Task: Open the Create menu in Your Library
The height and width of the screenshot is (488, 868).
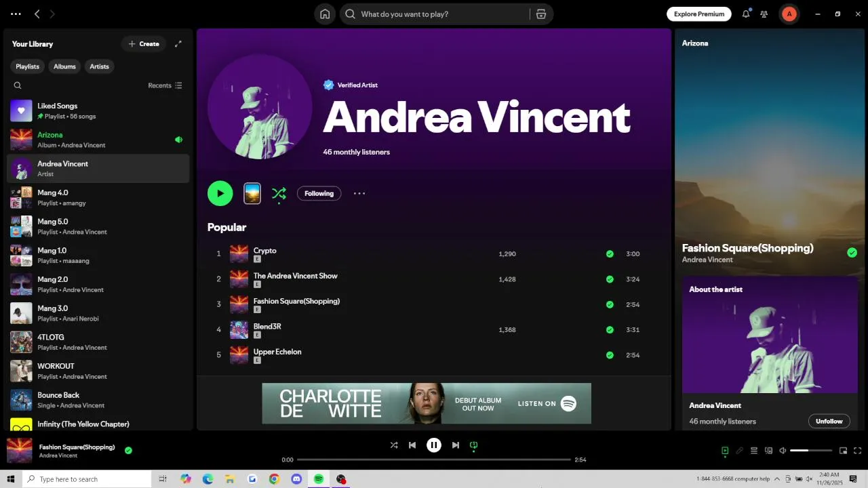Action: [144, 44]
